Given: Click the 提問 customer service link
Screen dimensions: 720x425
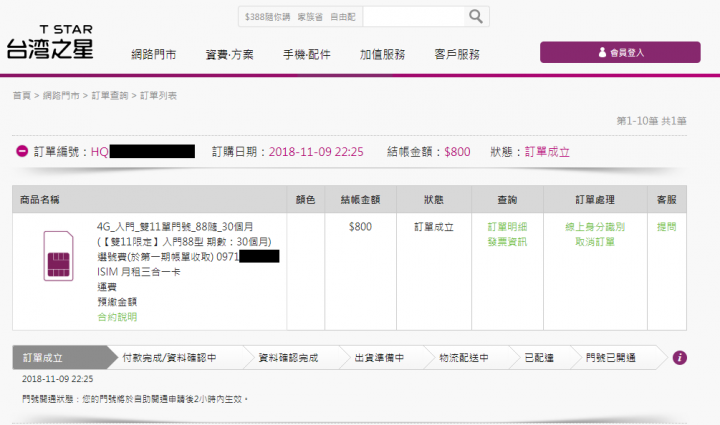Looking at the screenshot, I should coord(666,227).
